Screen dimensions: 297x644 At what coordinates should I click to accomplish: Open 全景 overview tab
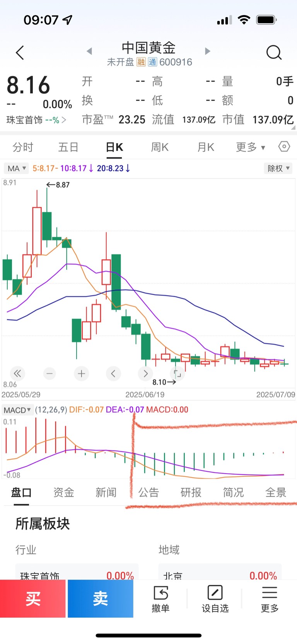point(276,493)
